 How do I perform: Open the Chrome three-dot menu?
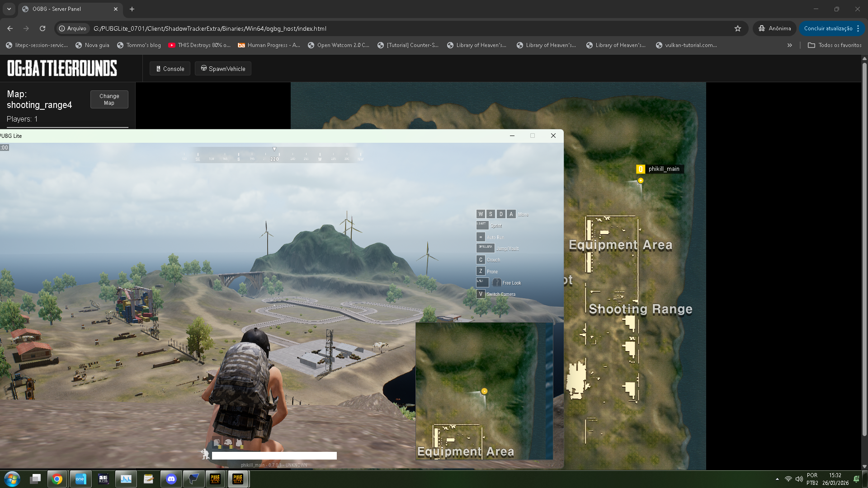[858, 28]
